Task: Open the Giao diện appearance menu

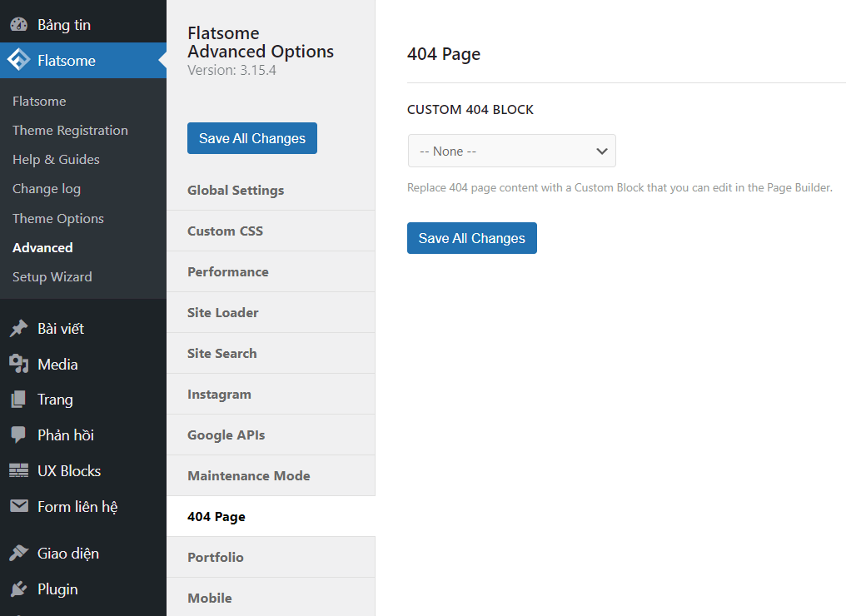Action: click(83, 554)
